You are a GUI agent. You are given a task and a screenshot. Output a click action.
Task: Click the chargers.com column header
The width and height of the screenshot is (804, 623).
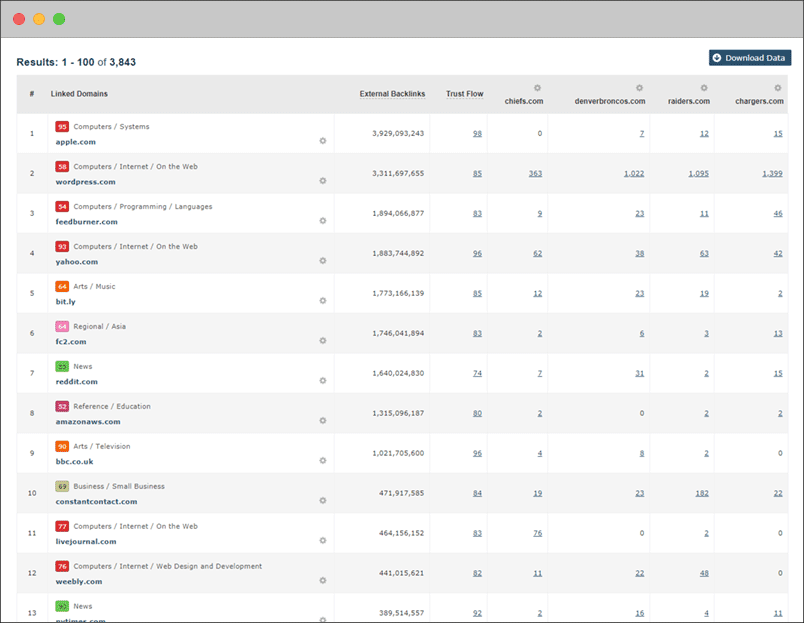[x=759, y=101]
